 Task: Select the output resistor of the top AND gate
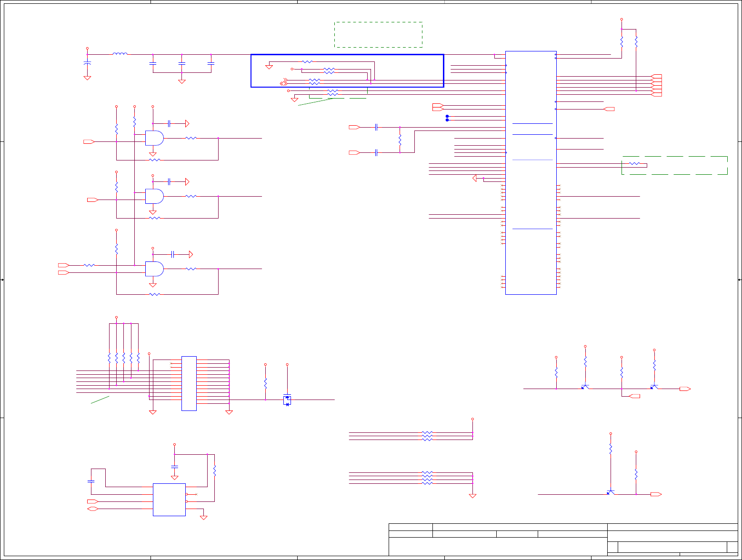click(191, 138)
